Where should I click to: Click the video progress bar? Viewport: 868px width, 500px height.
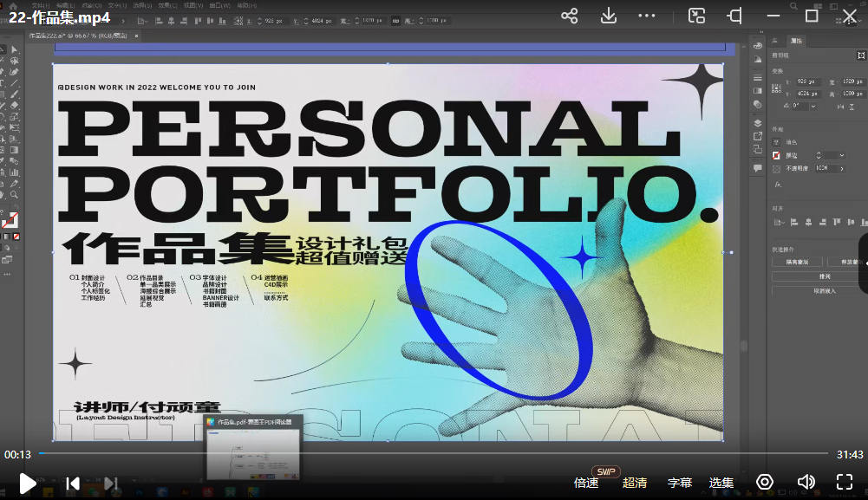pyautogui.click(x=434, y=453)
